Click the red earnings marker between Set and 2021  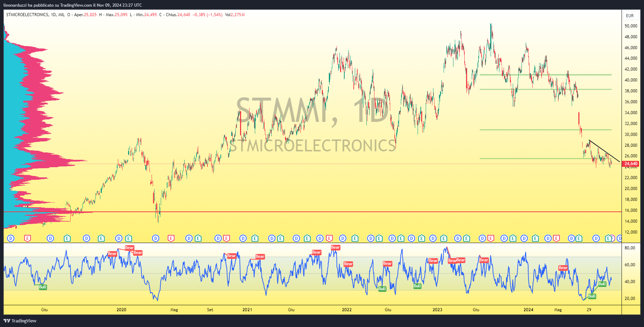[226, 238]
